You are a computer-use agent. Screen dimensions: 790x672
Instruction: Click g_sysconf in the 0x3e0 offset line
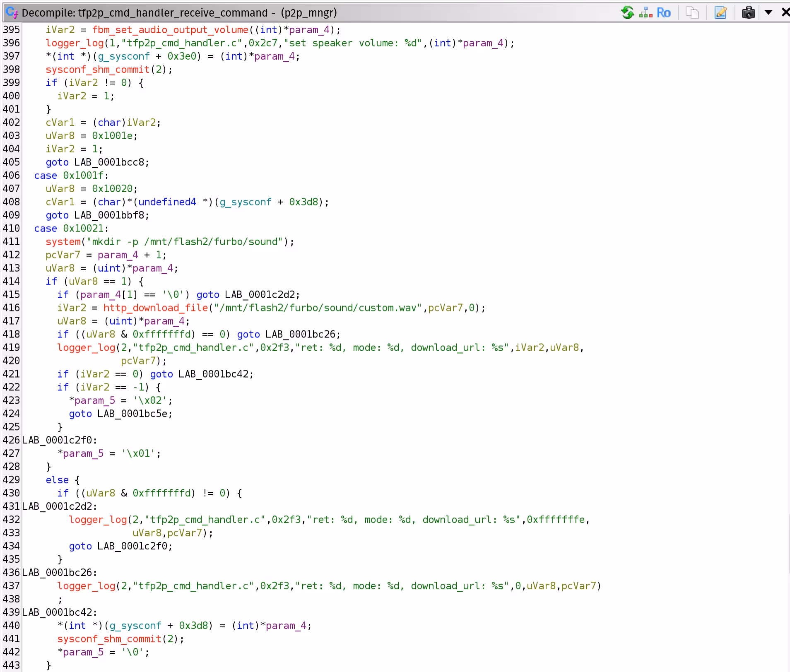pyautogui.click(x=124, y=56)
